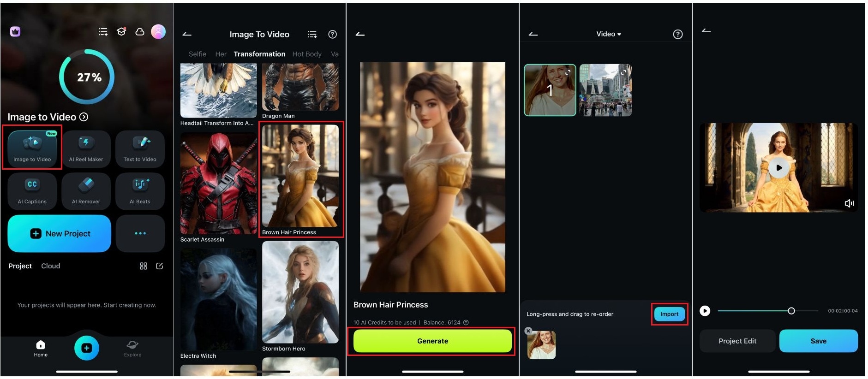
Task: Select the Hot Body category tab
Action: click(307, 54)
